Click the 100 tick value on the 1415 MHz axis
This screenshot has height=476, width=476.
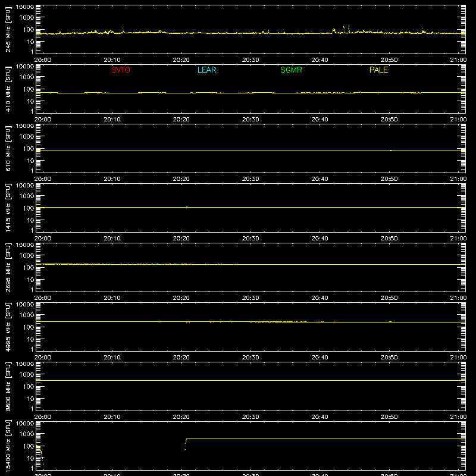29,208
